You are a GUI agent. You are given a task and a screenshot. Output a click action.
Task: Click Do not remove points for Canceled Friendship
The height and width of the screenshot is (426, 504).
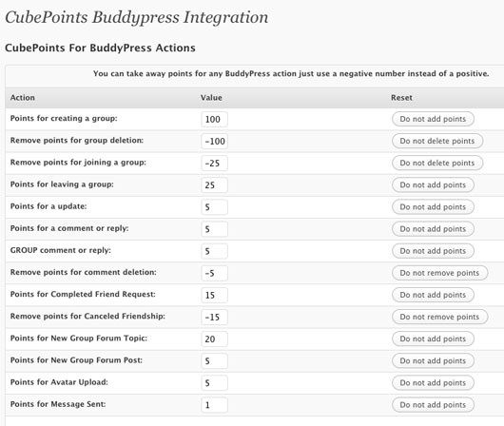tap(439, 317)
